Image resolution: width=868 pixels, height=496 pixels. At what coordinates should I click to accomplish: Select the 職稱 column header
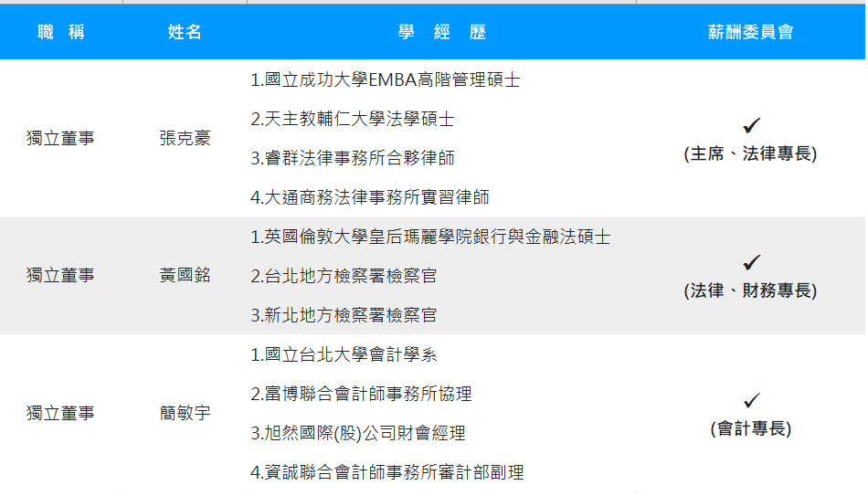[61, 33]
